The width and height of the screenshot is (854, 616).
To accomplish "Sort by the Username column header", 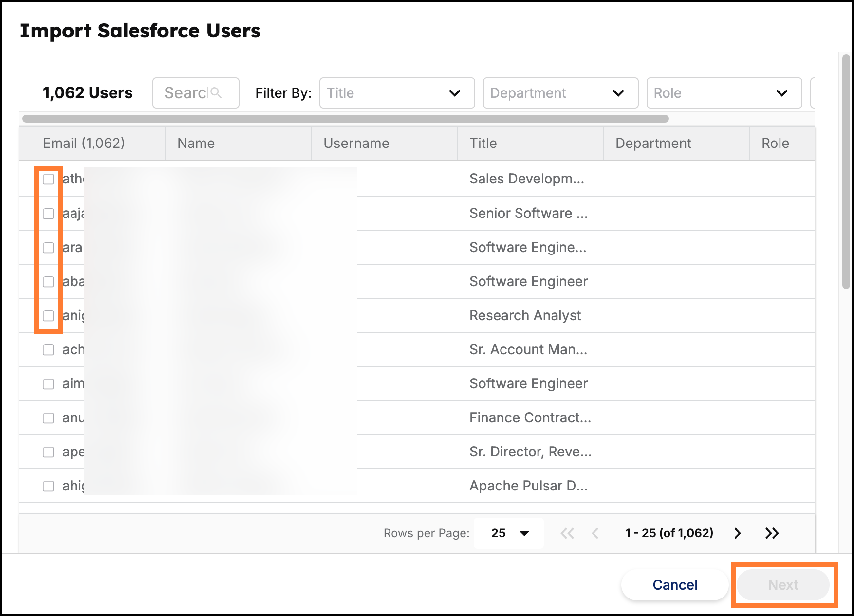I will [x=384, y=143].
